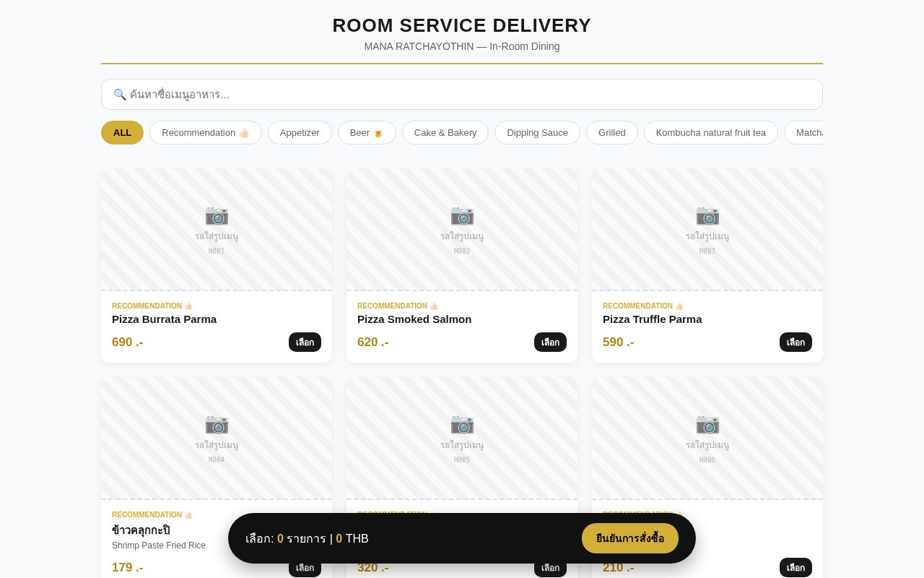The image size is (924, 578).
Task: Confirm the order with ยืนยันการสั่งซื้อ button
Action: click(630, 538)
